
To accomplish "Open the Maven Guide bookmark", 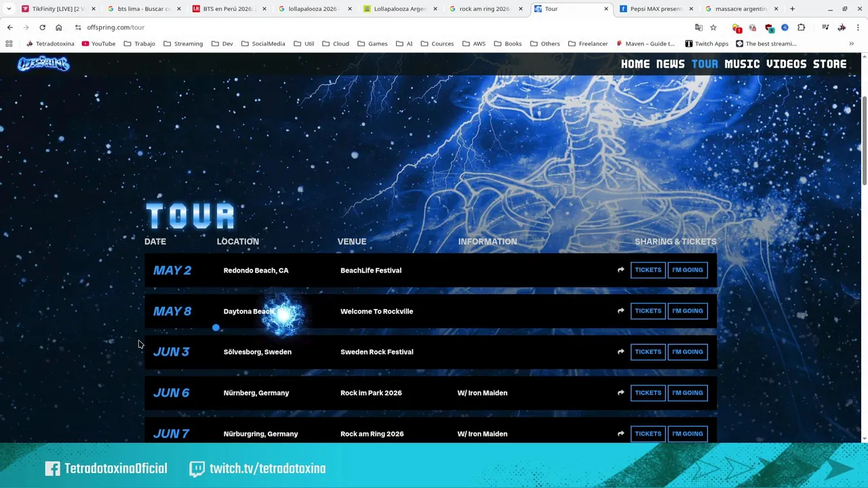I will [645, 43].
